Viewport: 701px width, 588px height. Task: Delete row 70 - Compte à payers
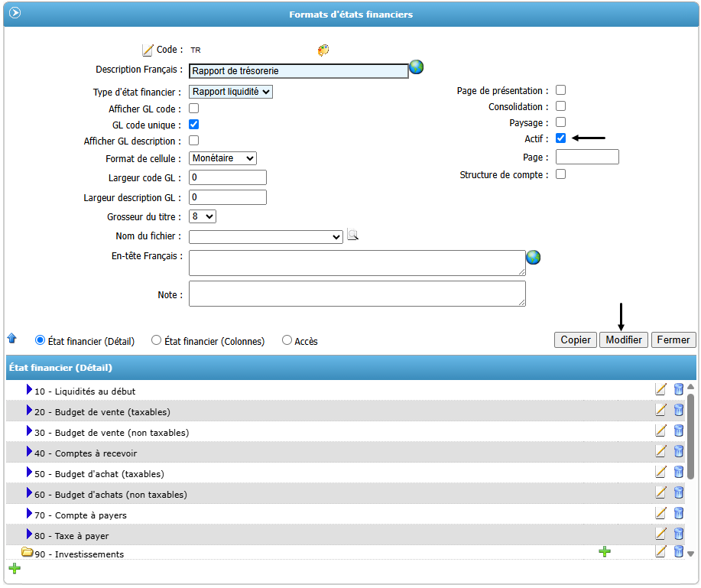point(679,513)
